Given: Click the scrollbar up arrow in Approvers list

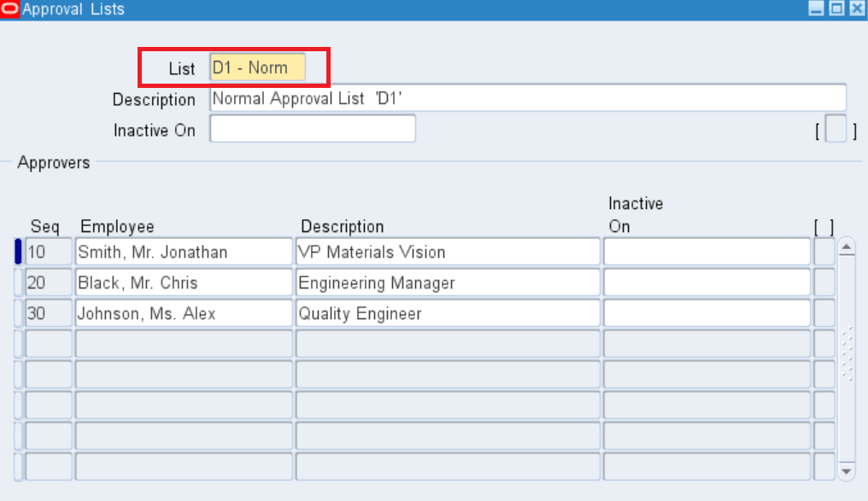Looking at the screenshot, I should click(847, 246).
